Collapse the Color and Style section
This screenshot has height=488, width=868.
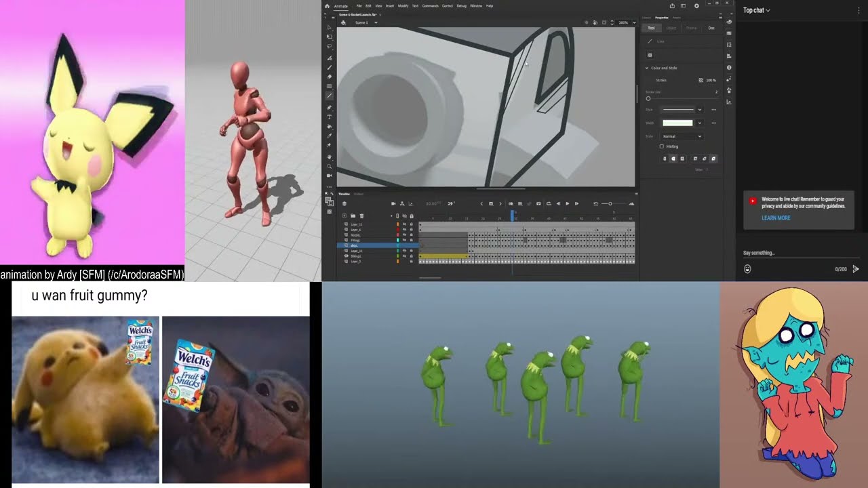point(647,68)
